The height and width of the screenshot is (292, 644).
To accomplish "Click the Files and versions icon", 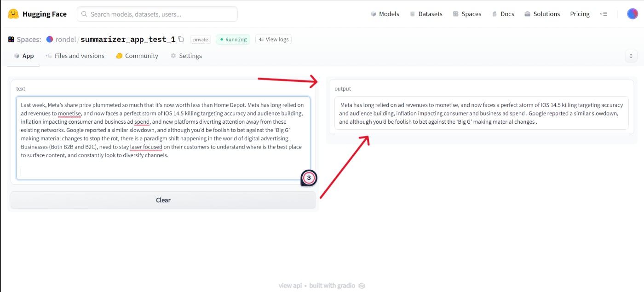I will tap(49, 56).
